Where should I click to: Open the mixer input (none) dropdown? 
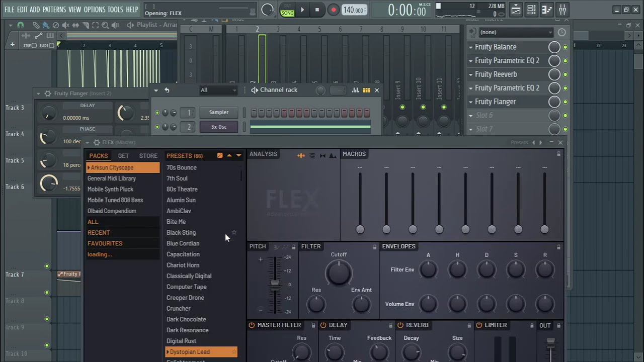[516, 32]
